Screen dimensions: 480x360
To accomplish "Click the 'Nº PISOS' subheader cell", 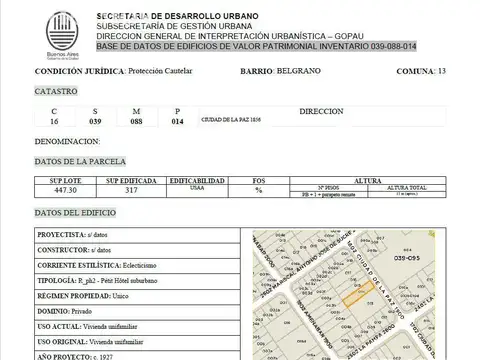I will pyautogui.click(x=329, y=188).
